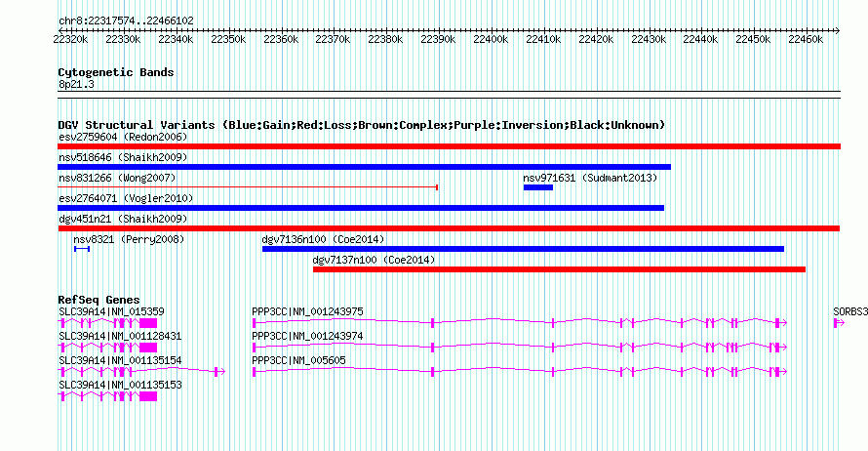Click the PPP3CC|NM_001243975 gene label
Image resolution: width=868 pixels, height=451 pixels.
pyautogui.click(x=307, y=312)
